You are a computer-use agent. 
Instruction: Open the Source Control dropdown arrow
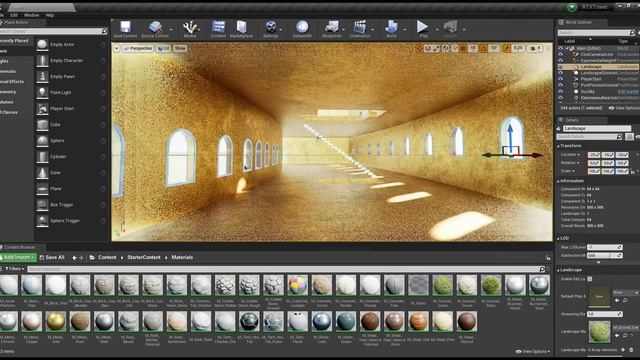point(171,29)
